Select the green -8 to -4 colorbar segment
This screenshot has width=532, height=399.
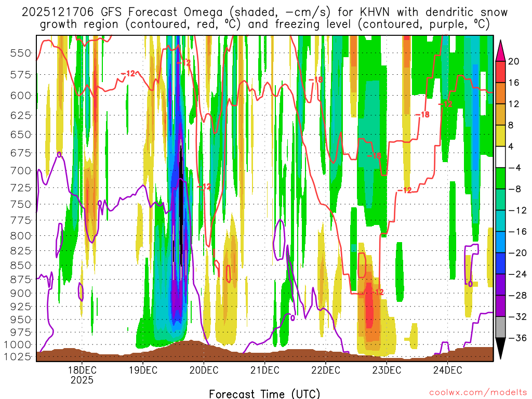500,179
